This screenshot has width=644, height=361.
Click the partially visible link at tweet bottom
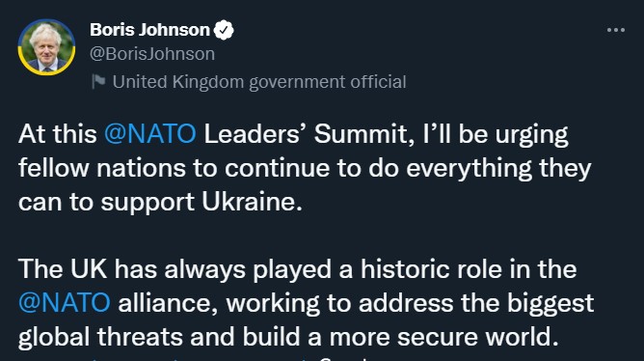coord(164,358)
